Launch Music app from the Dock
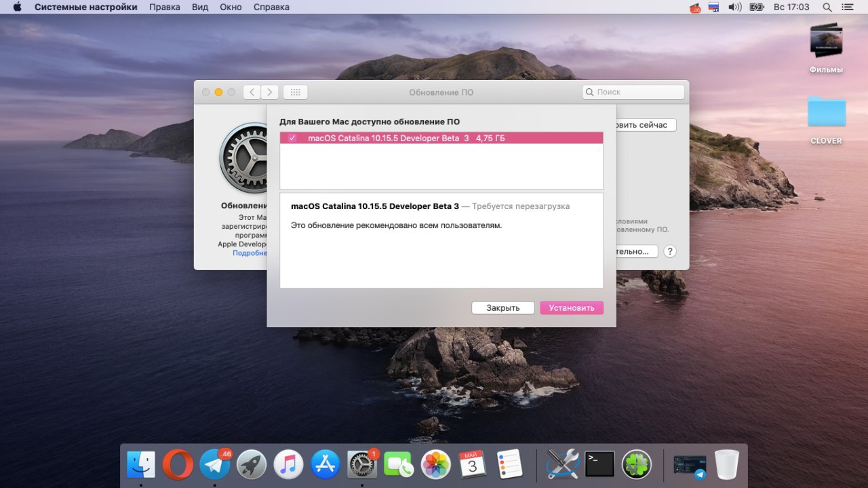The image size is (868, 488). coord(288,465)
